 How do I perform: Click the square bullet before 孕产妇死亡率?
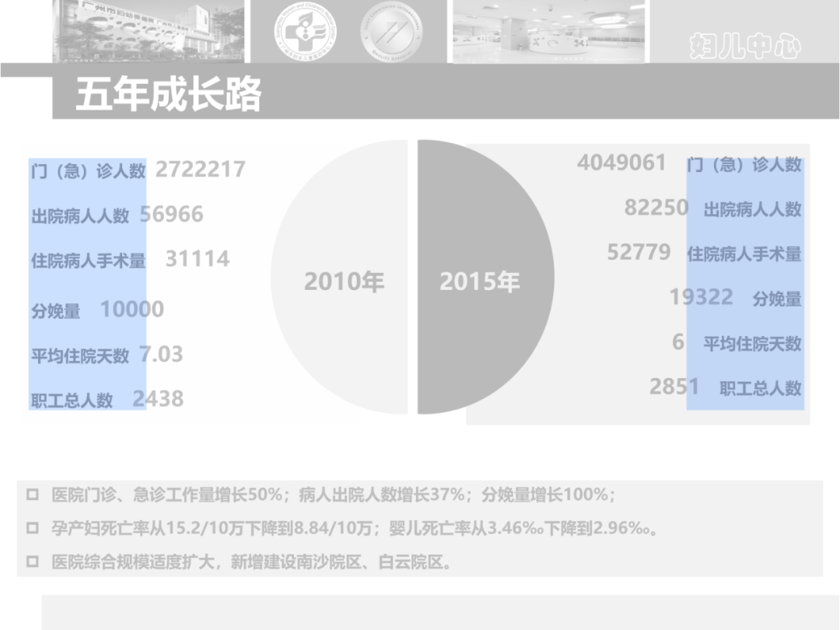coord(33,528)
